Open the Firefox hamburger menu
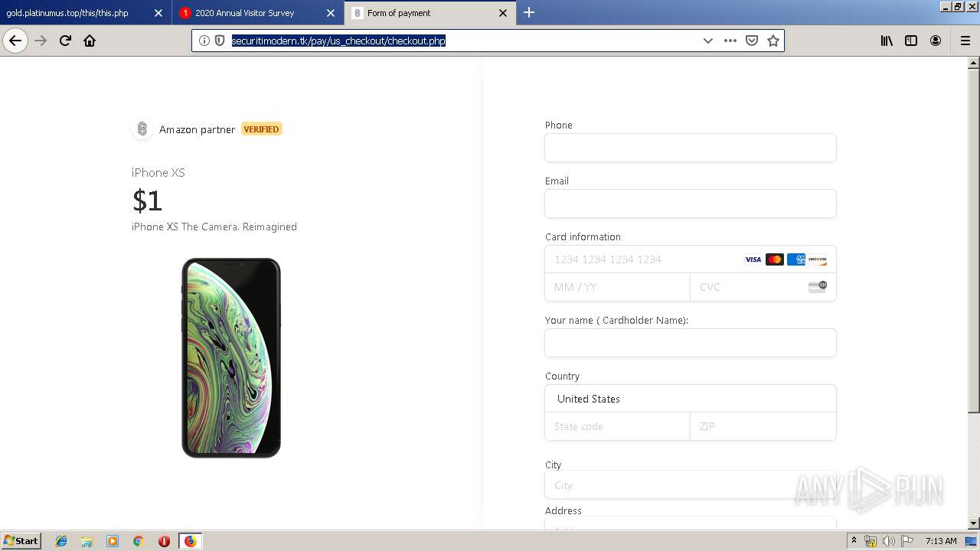Image resolution: width=980 pixels, height=551 pixels. click(965, 41)
